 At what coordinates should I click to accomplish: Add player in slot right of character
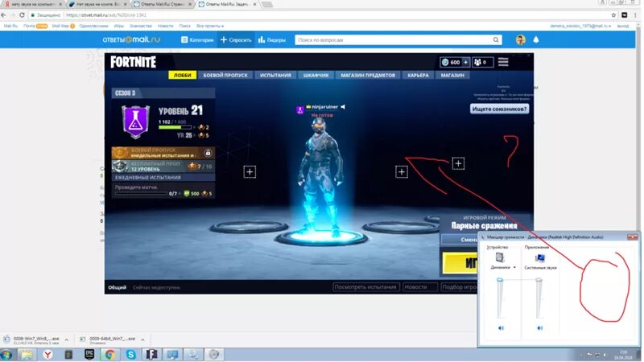[x=402, y=171]
